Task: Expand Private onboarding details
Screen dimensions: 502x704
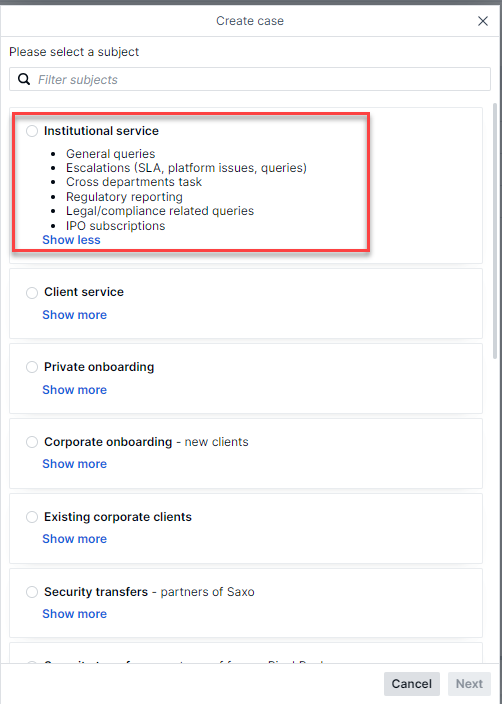Action: pyautogui.click(x=75, y=390)
